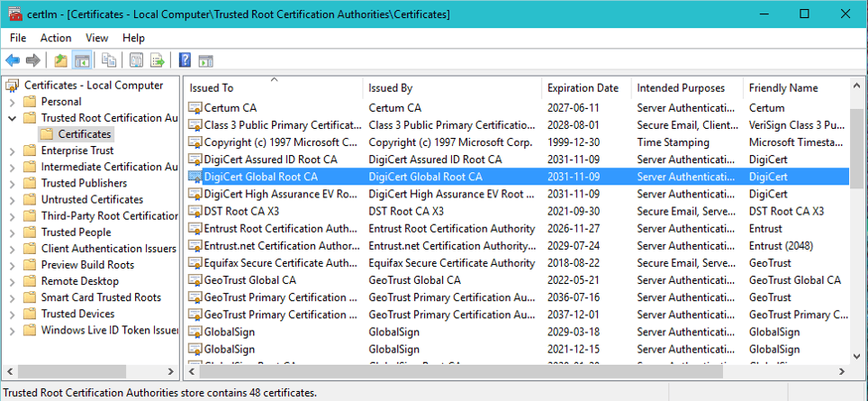Click folder icon next to Trusted Devices

tap(31, 314)
